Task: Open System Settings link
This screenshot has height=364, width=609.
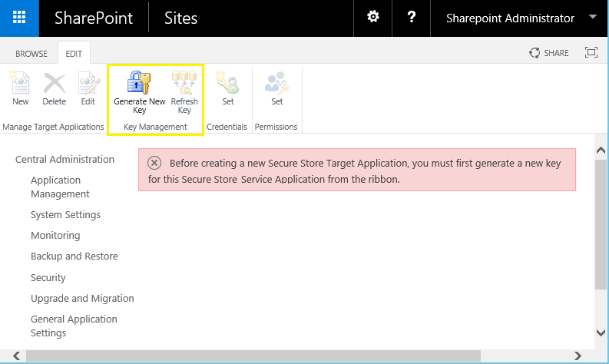Action: 65,215
